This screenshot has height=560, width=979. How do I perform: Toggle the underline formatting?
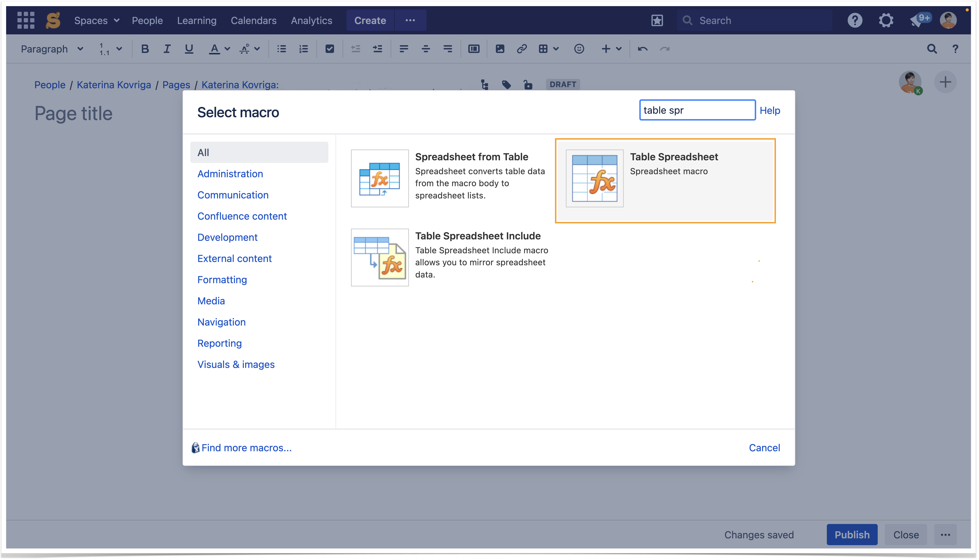188,49
